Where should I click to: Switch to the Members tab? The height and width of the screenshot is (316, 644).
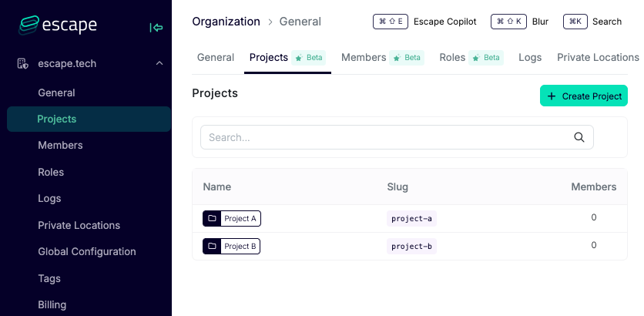point(364,58)
